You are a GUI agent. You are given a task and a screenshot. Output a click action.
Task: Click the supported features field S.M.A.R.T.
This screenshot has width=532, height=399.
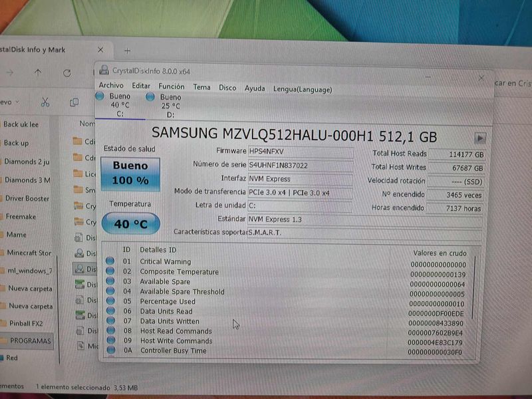coord(364,233)
